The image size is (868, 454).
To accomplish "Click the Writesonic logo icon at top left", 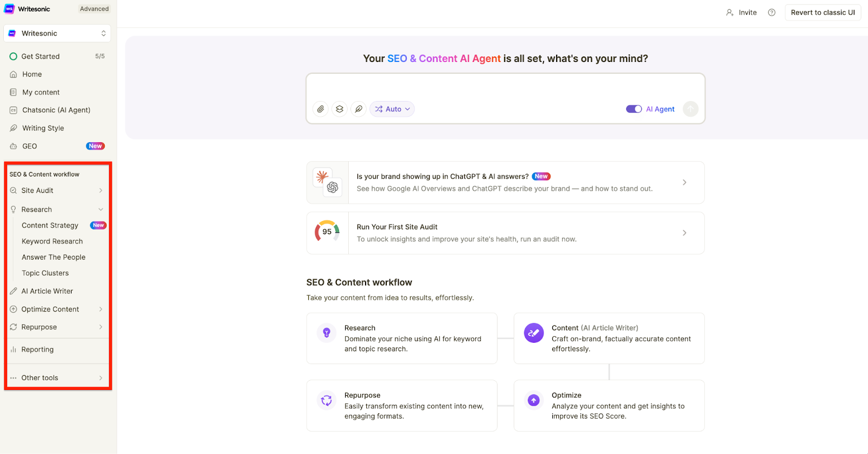I will pos(9,9).
